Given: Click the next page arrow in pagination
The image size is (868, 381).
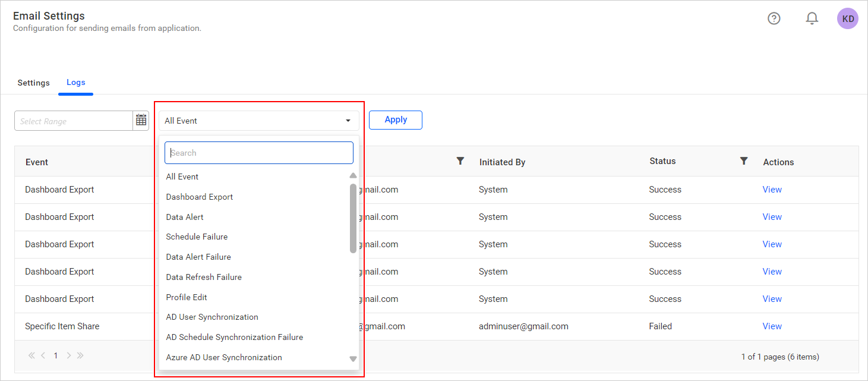Looking at the screenshot, I should pyautogui.click(x=68, y=355).
